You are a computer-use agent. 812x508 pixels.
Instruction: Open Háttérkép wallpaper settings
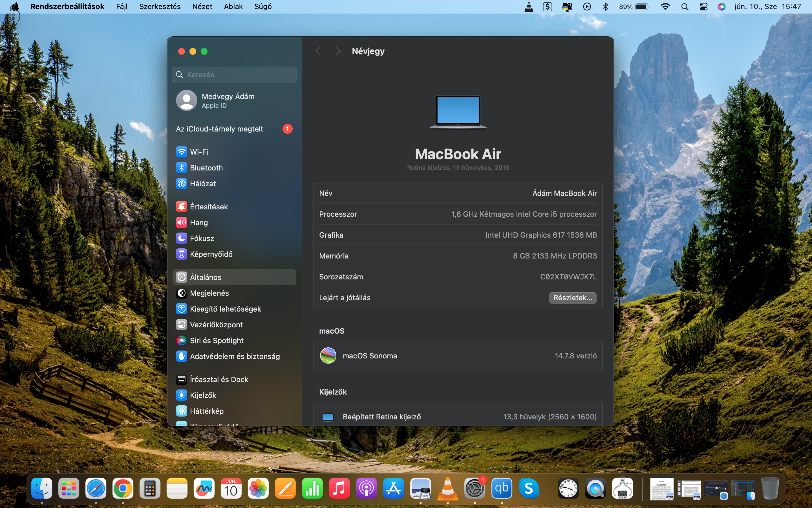tap(234, 411)
